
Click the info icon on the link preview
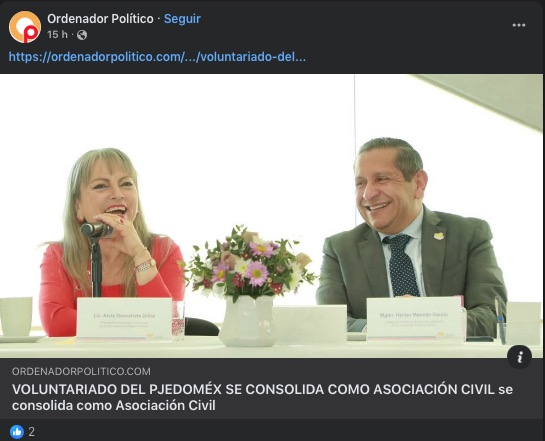(519, 357)
